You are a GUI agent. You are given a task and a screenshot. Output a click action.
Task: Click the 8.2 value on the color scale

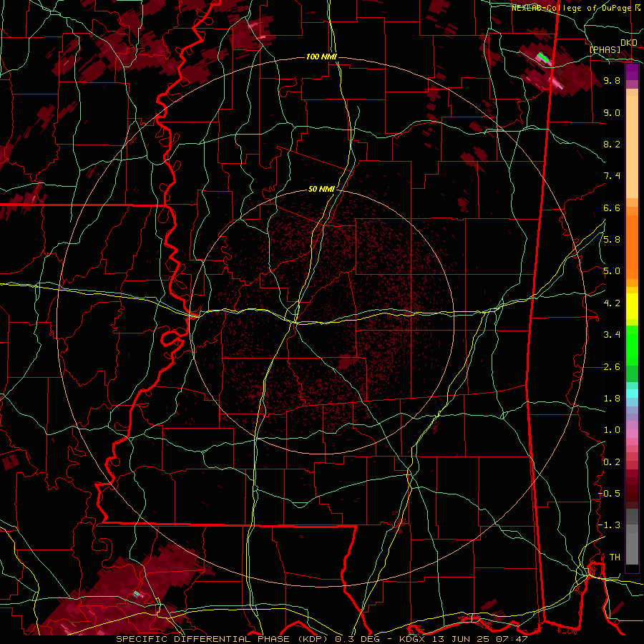coord(612,144)
